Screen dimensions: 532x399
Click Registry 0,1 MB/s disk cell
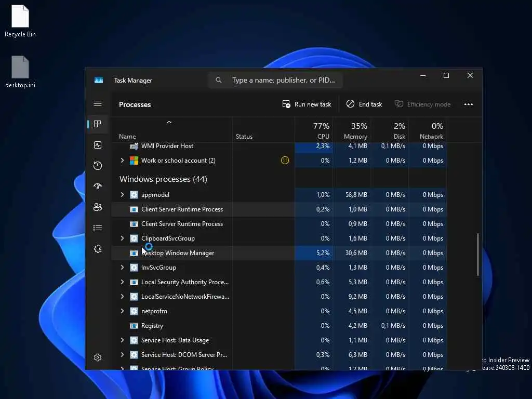tap(390, 326)
